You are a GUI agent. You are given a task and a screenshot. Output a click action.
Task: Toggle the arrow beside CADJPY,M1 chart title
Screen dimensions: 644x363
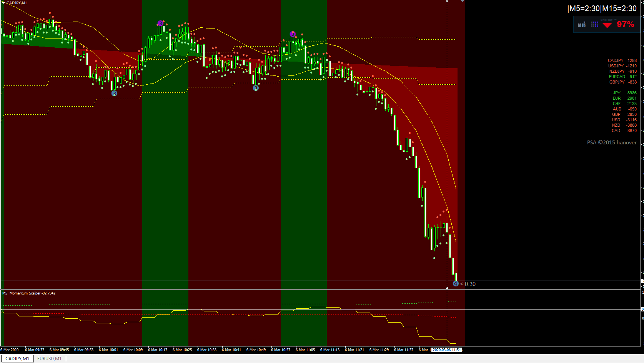pyautogui.click(x=3, y=3)
